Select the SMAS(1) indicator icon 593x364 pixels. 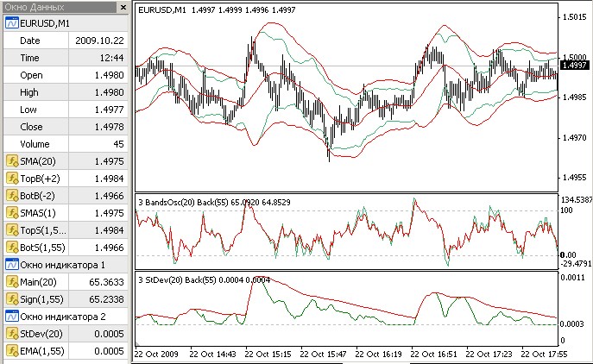(x=12, y=212)
